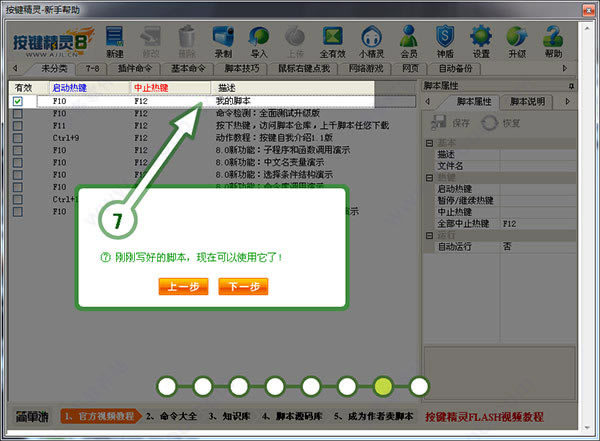Open 5、成为作者卖脚本 link
The width and height of the screenshot is (600, 441).
(373, 416)
